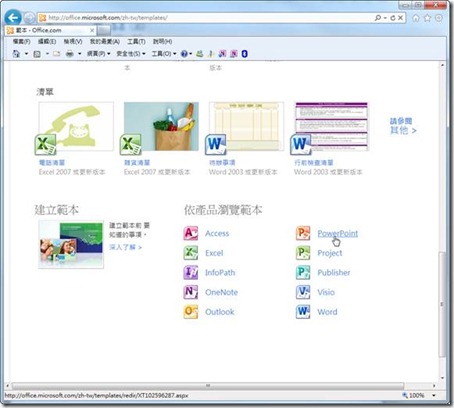Open the Tools gear icon at top right
This screenshot has height=408, width=454.
(439, 18)
